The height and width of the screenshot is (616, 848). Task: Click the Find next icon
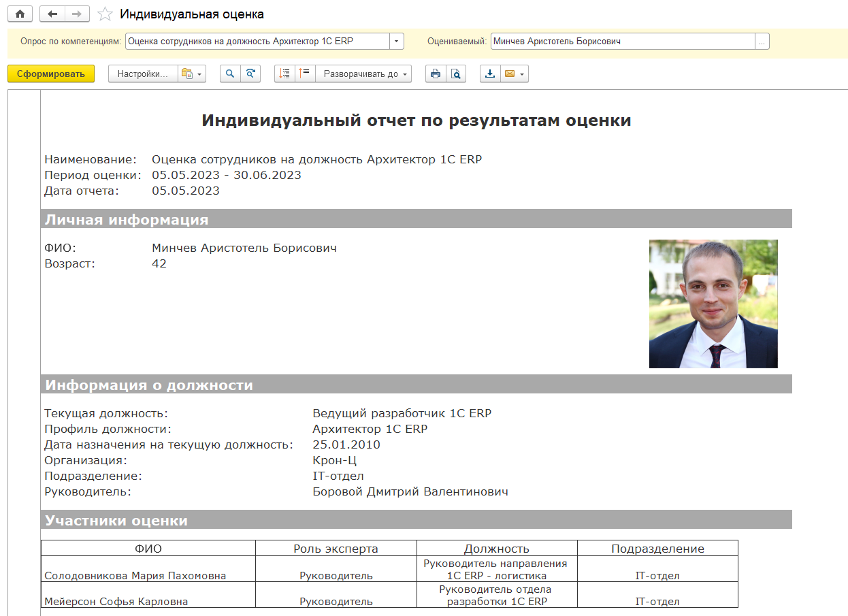pos(250,74)
